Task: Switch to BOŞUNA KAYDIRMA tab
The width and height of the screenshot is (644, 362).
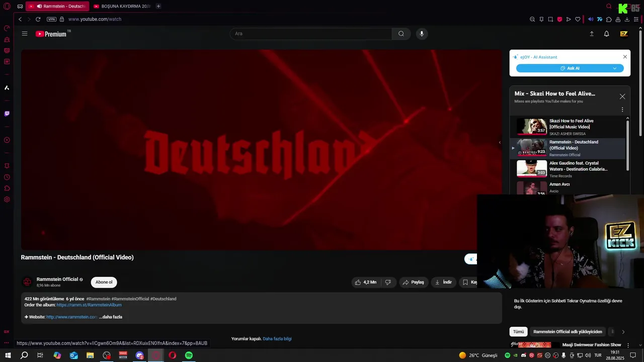Action: point(122,7)
